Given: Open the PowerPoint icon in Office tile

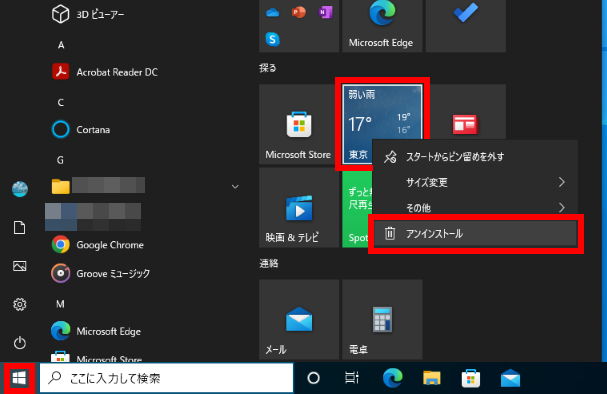Looking at the screenshot, I should click(x=298, y=13).
